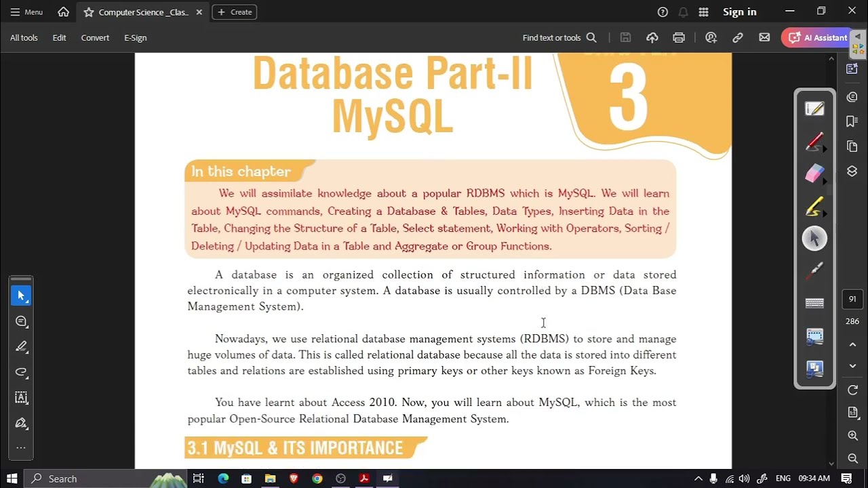Select the Computer Science_Clas.. document tab
The image size is (868, 488).
[144, 12]
